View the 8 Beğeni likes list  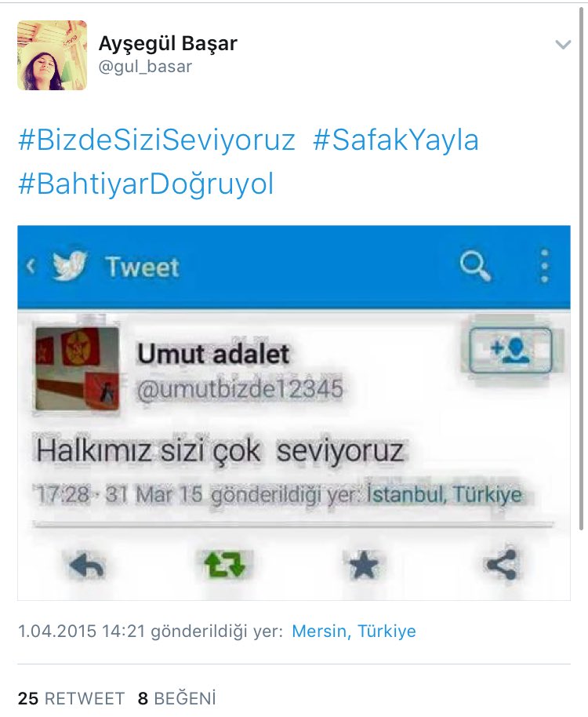pyautogui.click(x=177, y=698)
